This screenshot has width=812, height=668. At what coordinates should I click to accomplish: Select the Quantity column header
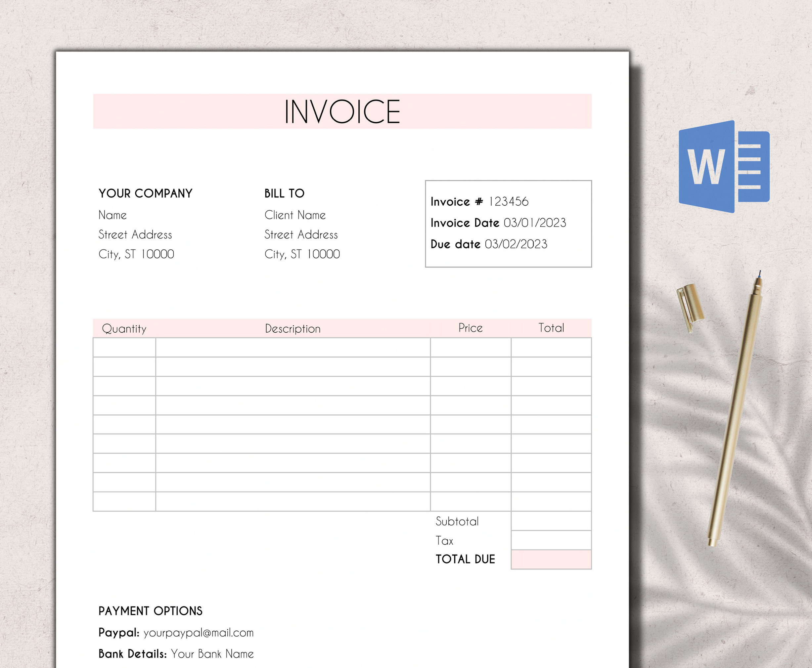(124, 328)
